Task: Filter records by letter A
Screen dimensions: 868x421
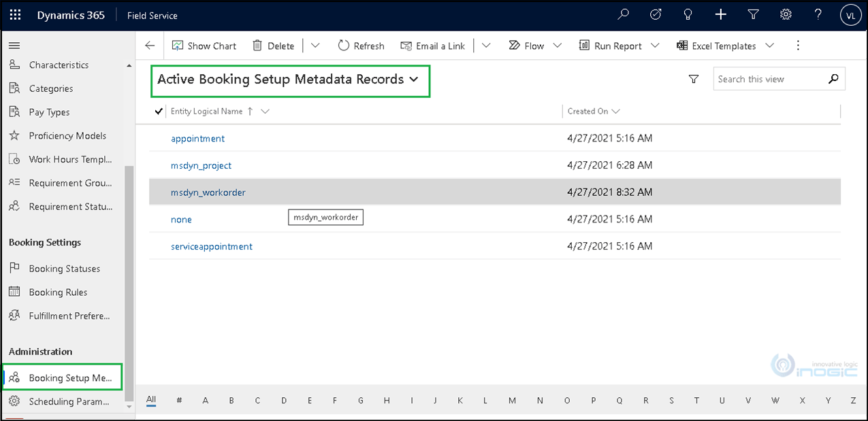Action: point(205,401)
